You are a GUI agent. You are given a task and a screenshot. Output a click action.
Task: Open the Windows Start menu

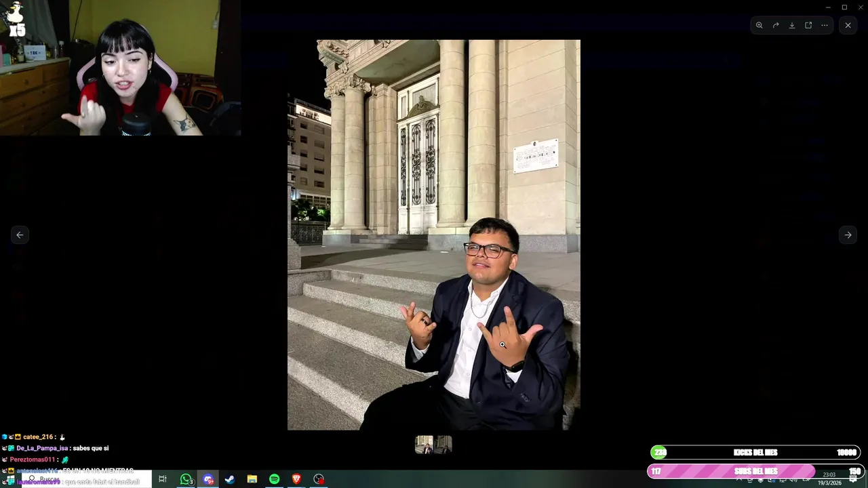pyautogui.click(x=10, y=479)
